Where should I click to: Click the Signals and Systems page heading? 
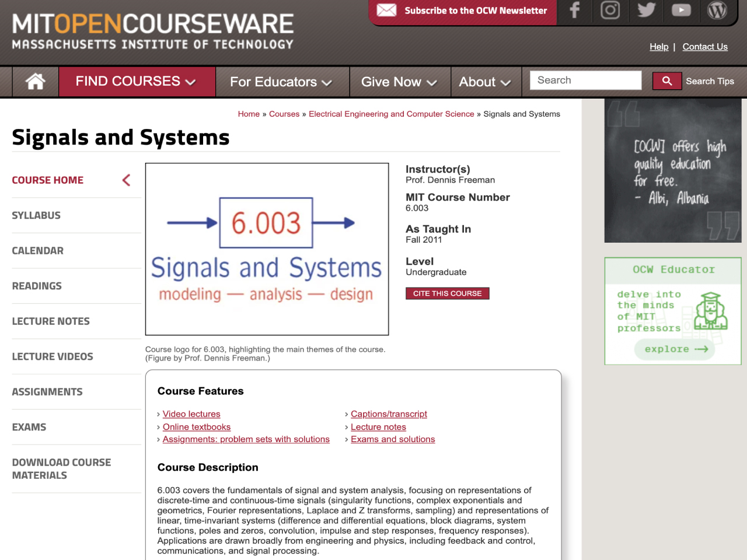coord(121,138)
